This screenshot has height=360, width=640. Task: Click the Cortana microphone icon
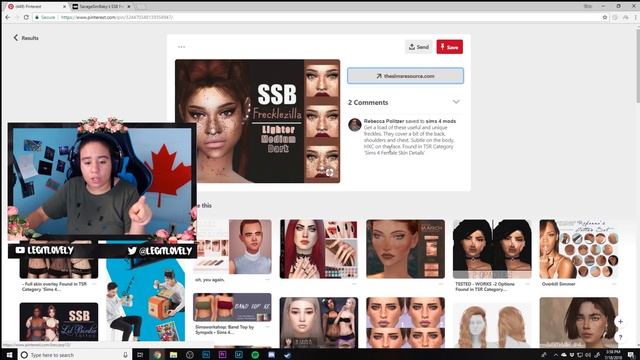125,355
